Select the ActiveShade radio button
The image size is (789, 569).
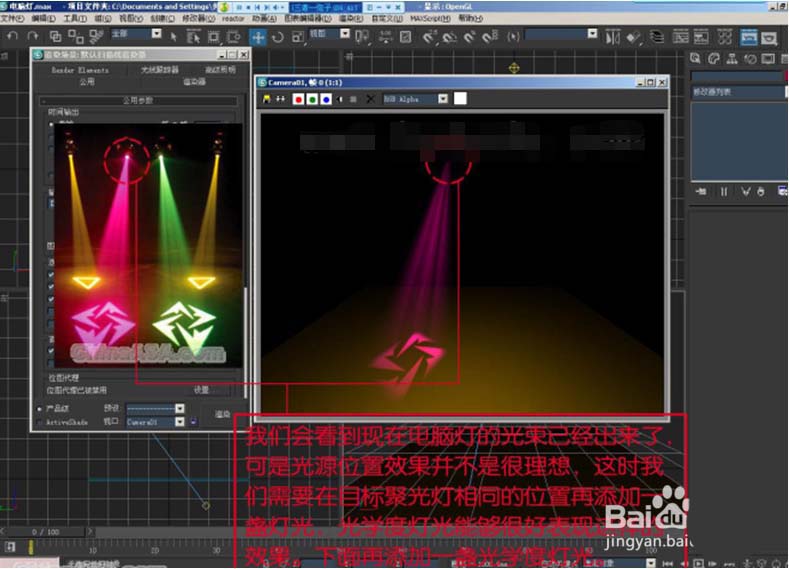click(x=39, y=423)
